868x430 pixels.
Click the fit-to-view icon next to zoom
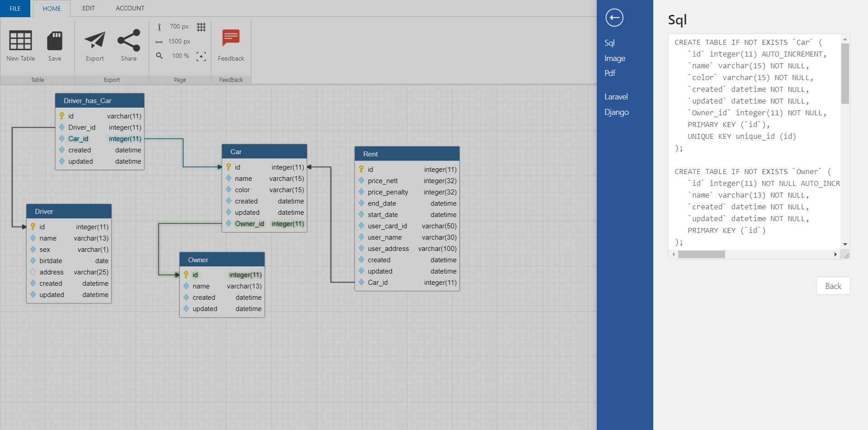pyautogui.click(x=201, y=56)
